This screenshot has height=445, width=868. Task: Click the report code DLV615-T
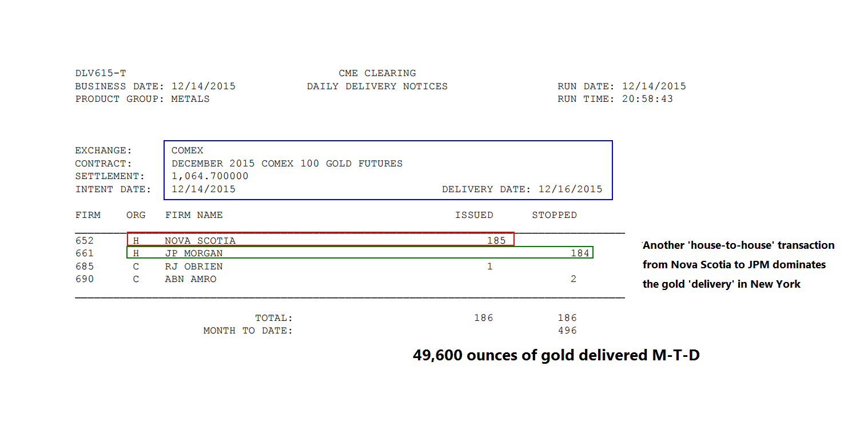[x=101, y=73]
